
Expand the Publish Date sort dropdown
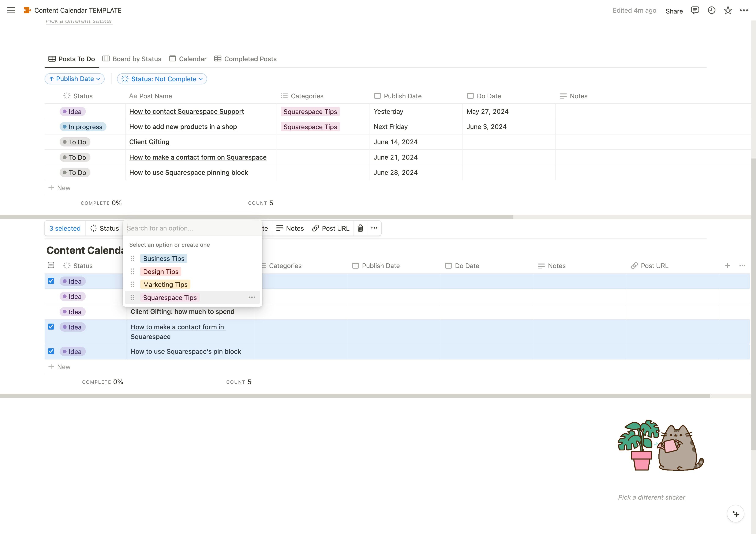(x=75, y=79)
